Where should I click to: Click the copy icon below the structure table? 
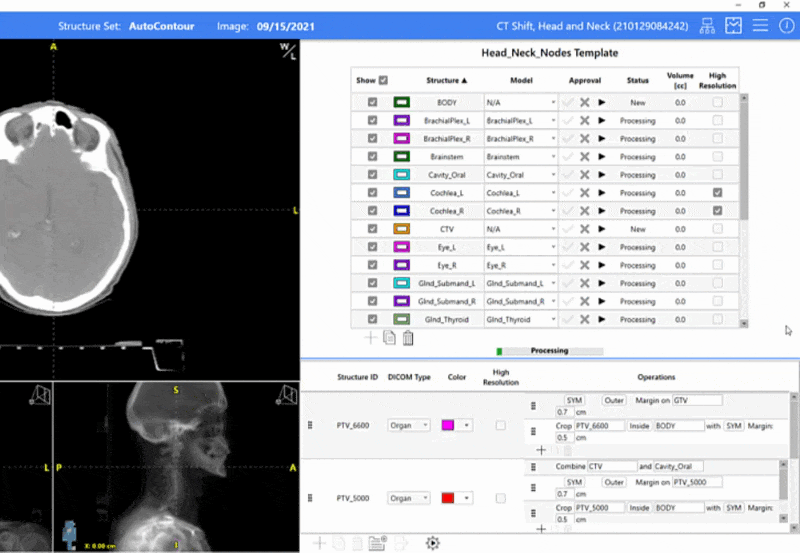pyautogui.click(x=389, y=338)
